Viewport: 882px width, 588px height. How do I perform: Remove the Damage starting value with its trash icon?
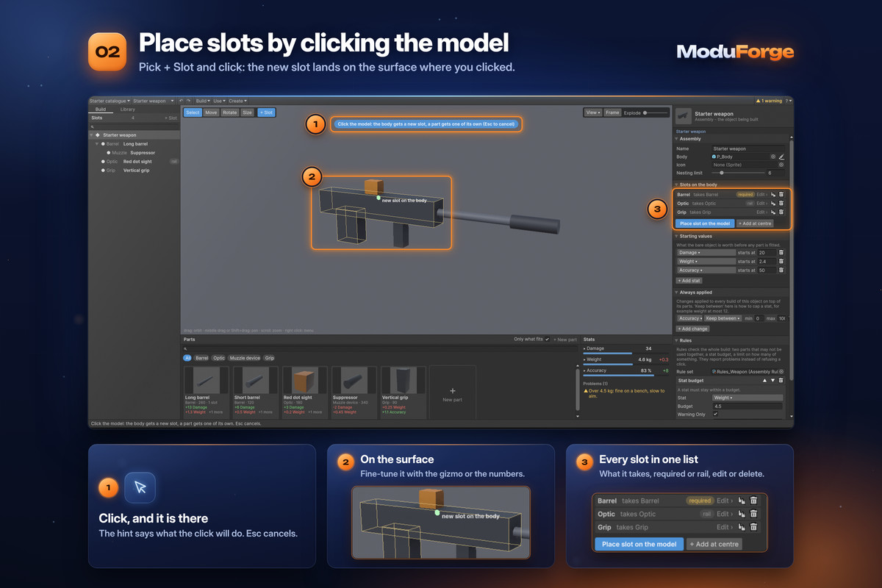(x=781, y=253)
